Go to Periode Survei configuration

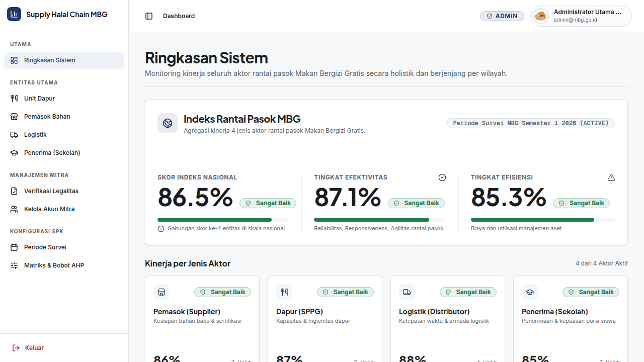click(64, 247)
